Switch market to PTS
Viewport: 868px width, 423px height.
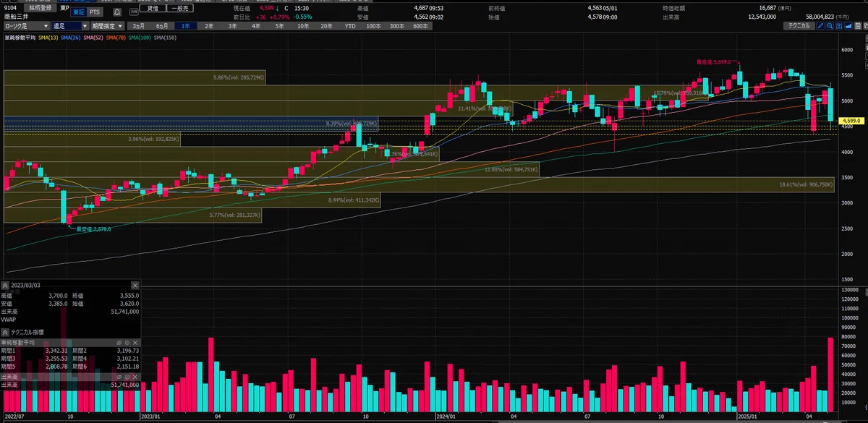(95, 12)
